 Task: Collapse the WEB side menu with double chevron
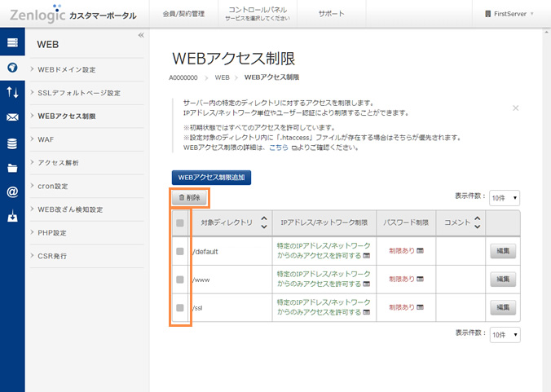pos(141,35)
